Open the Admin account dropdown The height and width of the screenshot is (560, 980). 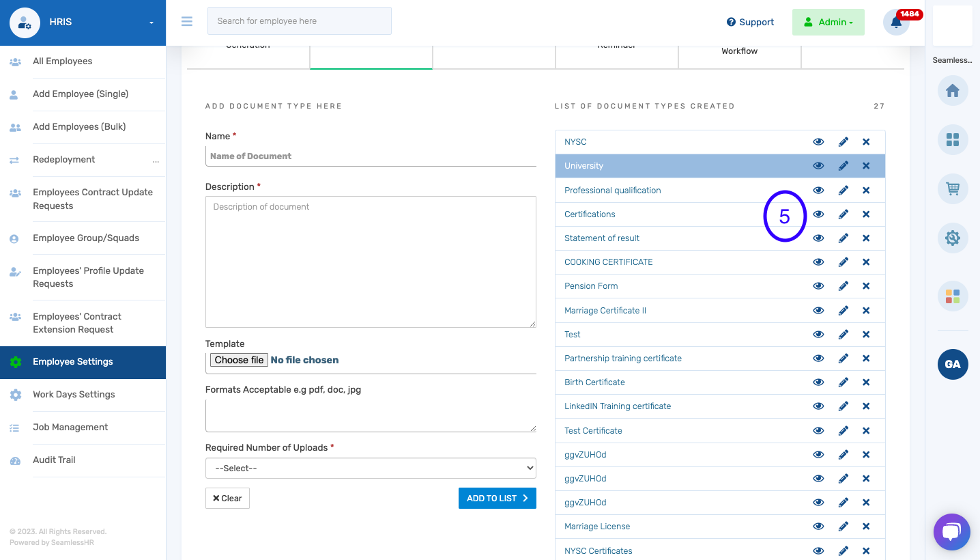point(828,22)
